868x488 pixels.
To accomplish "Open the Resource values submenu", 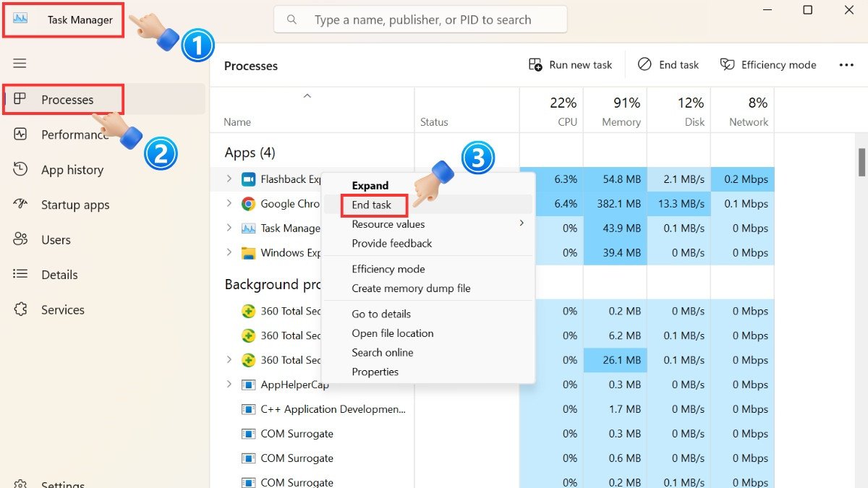I will point(388,223).
